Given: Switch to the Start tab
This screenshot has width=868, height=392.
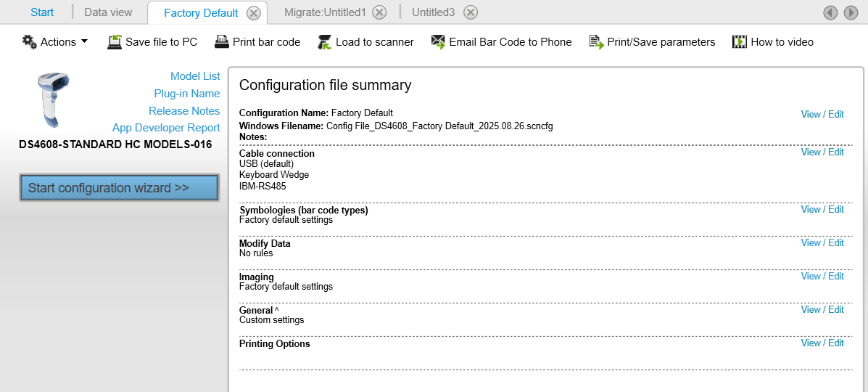Looking at the screenshot, I should coord(42,12).
